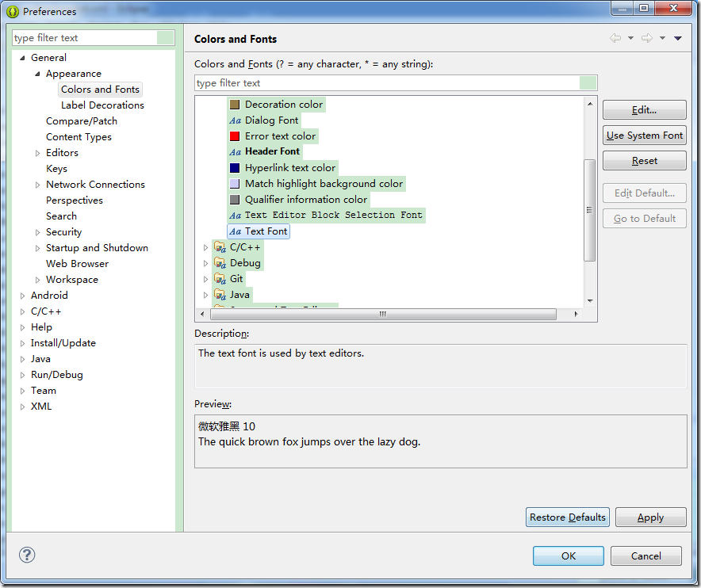The width and height of the screenshot is (701, 588).
Task: Clear the Colors and Fonts filter icon
Action: click(588, 83)
